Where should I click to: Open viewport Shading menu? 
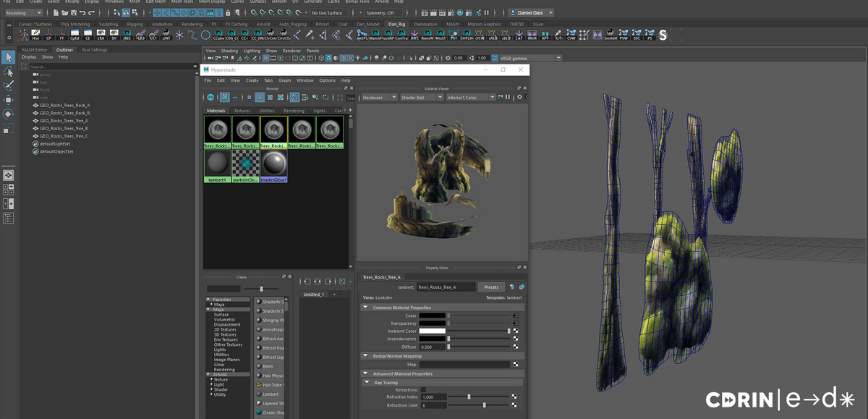click(x=229, y=51)
